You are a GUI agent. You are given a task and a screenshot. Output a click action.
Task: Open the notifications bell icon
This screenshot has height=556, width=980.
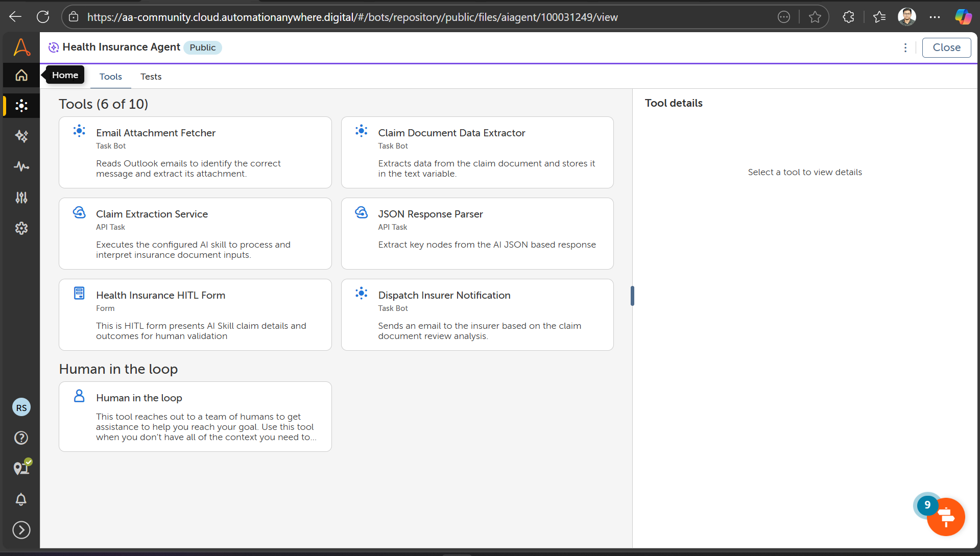point(21,499)
